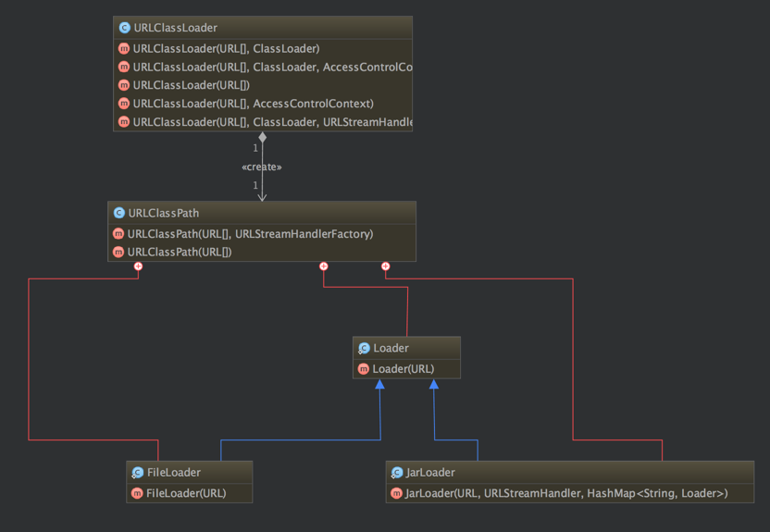Click the URLClassLoader class icon
Screen dimensions: 770x532
(x=125, y=28)
